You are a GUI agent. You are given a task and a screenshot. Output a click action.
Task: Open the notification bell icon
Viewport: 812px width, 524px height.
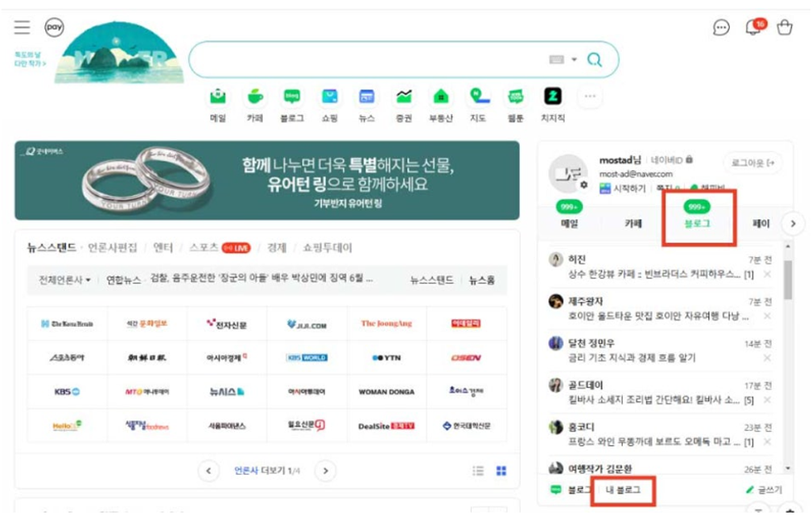(x=753, y=27)
